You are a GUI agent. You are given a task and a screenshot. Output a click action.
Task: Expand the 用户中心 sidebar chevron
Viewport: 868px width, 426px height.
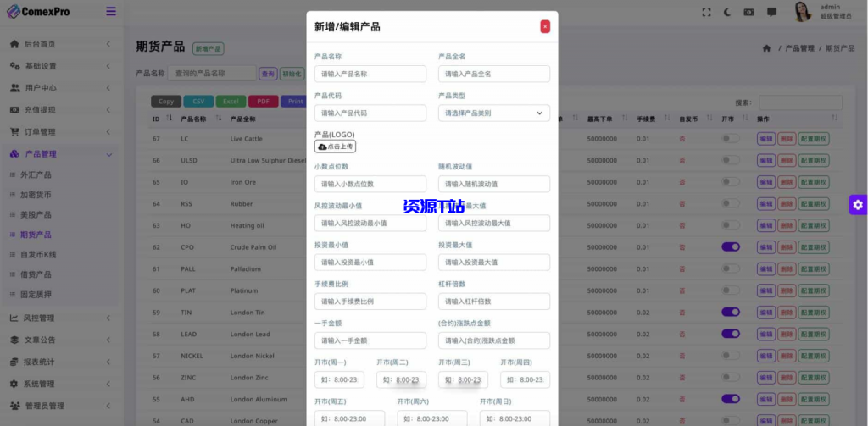108,88
